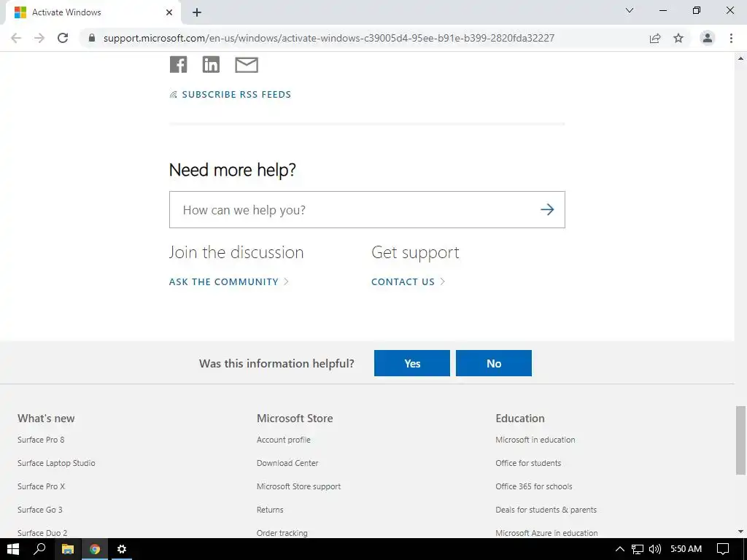Open the Contact Us link
Screen dimensions: 747x560
pyautogui.click(x=408, y=281)
